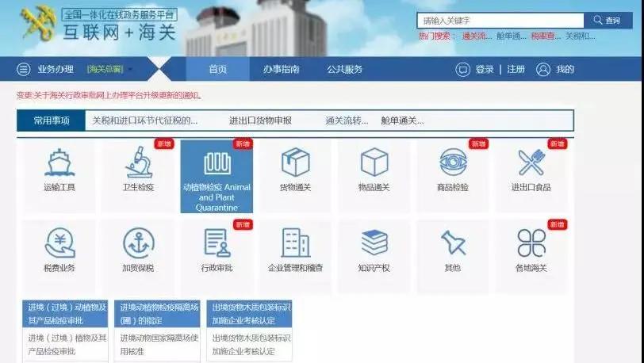Click hot search term 舱单通...
644x363 pixels.
coord(512,36)
